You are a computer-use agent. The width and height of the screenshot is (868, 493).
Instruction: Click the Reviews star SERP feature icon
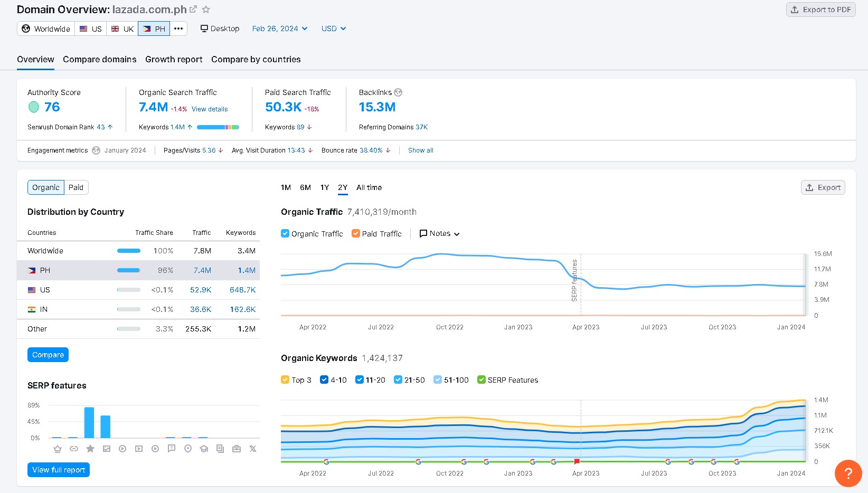click(90, 449)
